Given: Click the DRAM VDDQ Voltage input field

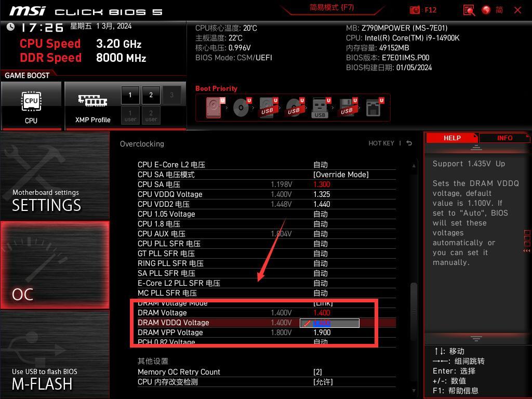Looking at the screenshot, I should (x=329, y=323).
